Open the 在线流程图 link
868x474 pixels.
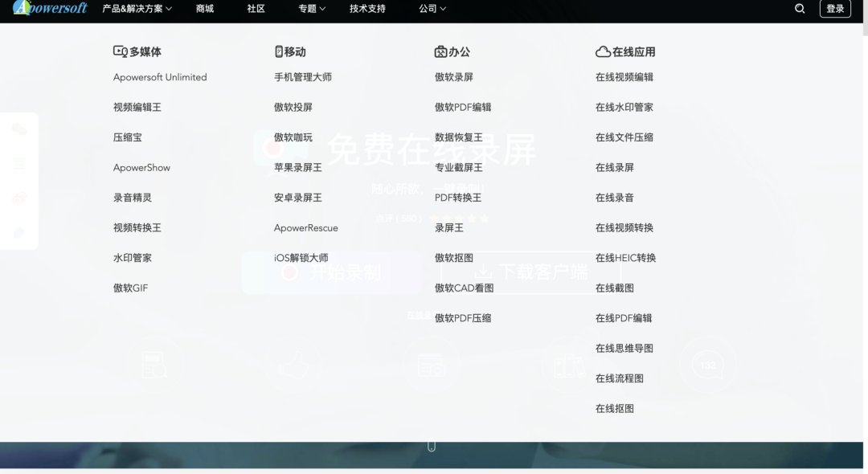(x=620, y=378)
